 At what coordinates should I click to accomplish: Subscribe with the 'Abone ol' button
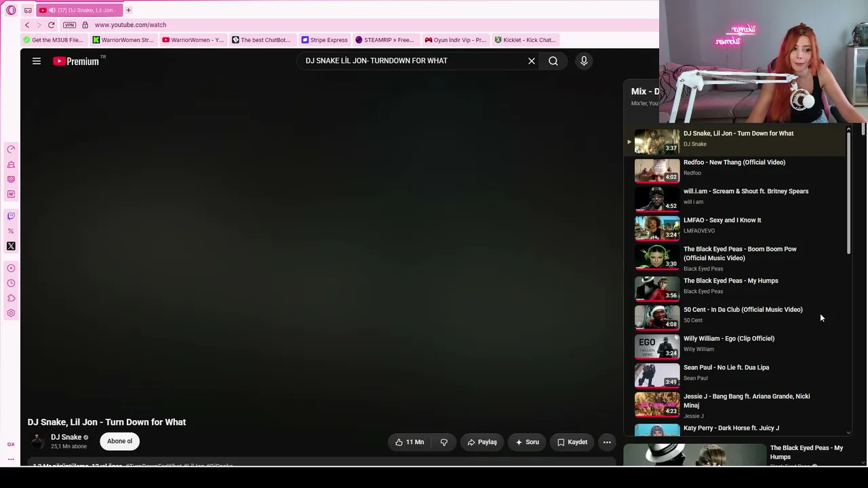[x=119, y=441]
